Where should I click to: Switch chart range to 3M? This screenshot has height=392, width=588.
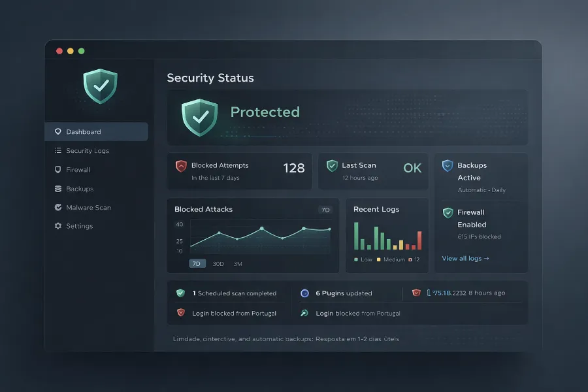pyautogui.click(x=238, y=264)
